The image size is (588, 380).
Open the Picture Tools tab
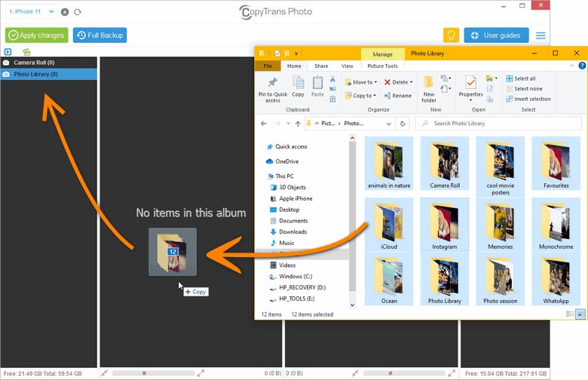pos(382,66)
